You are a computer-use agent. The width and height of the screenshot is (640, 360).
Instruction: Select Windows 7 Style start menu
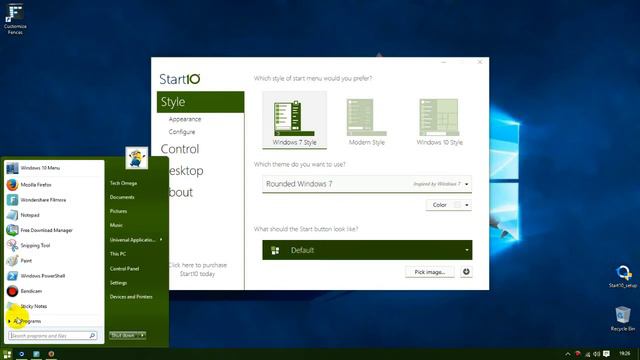pos(294,120)
